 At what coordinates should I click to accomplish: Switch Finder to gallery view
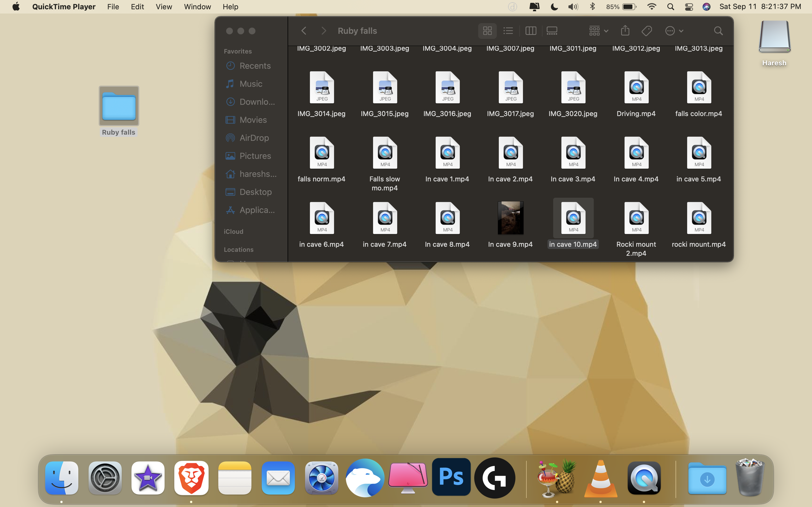(552, 31)
